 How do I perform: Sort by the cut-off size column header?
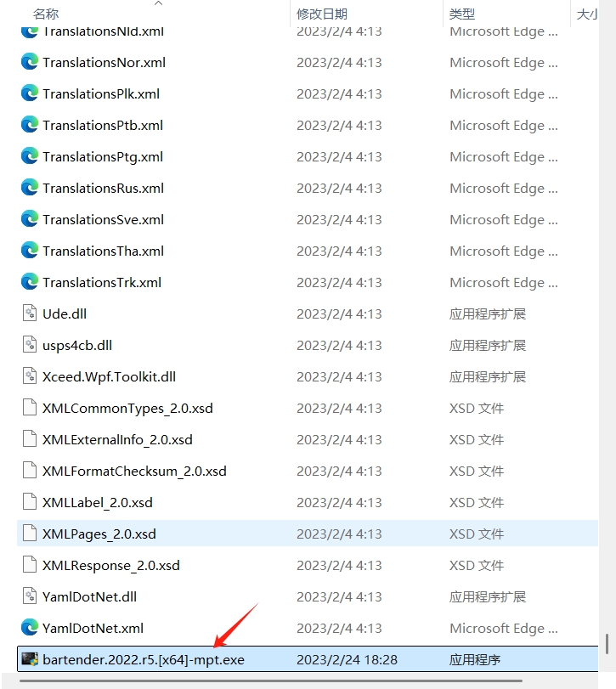pos(586,14)
